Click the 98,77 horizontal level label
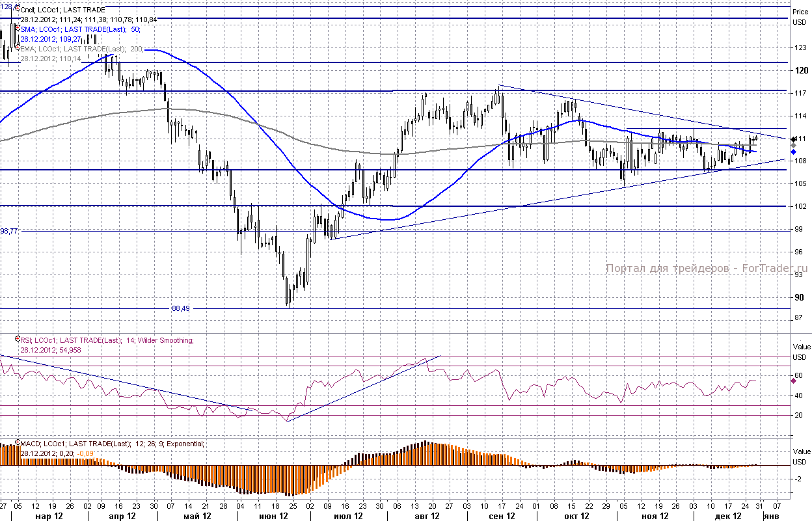Viewport: 812px width, 523px height. coord(9,231)
